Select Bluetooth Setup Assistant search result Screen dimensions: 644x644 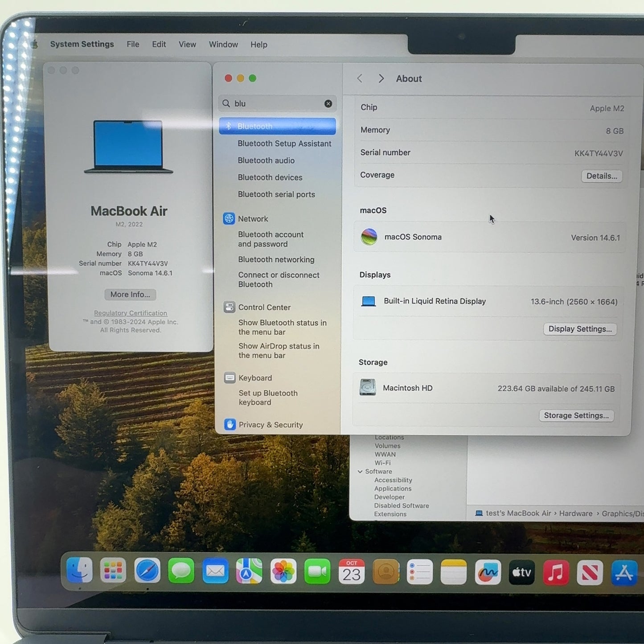pyautogui.click(x=284, y=144)
